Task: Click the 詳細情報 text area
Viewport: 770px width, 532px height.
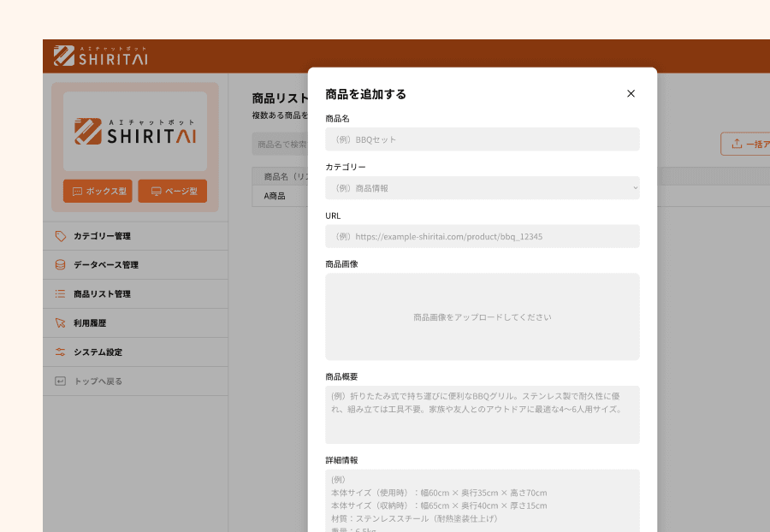Action: pyautogui.click(x=482, y=500)
